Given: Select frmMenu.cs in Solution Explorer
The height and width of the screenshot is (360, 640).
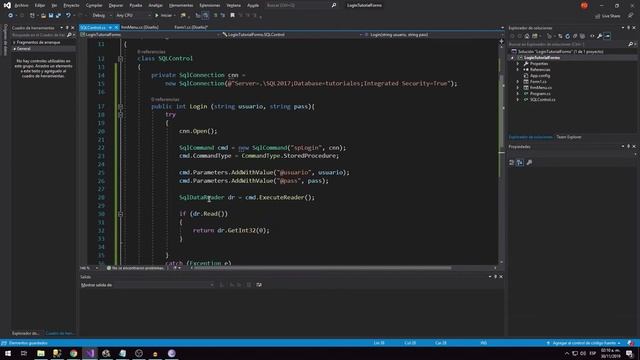Looking at the screenshot, I should click(x=540, y=87).
